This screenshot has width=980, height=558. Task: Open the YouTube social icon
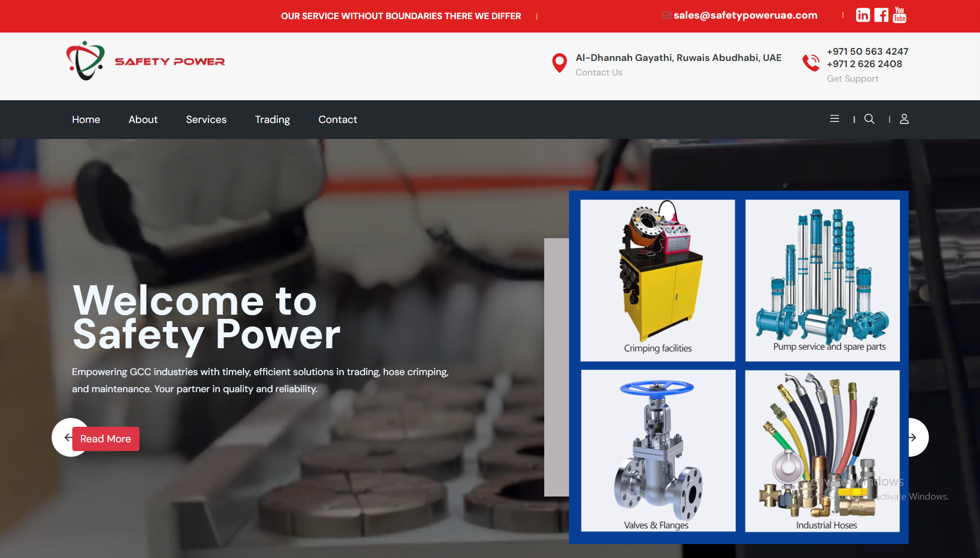899,16
